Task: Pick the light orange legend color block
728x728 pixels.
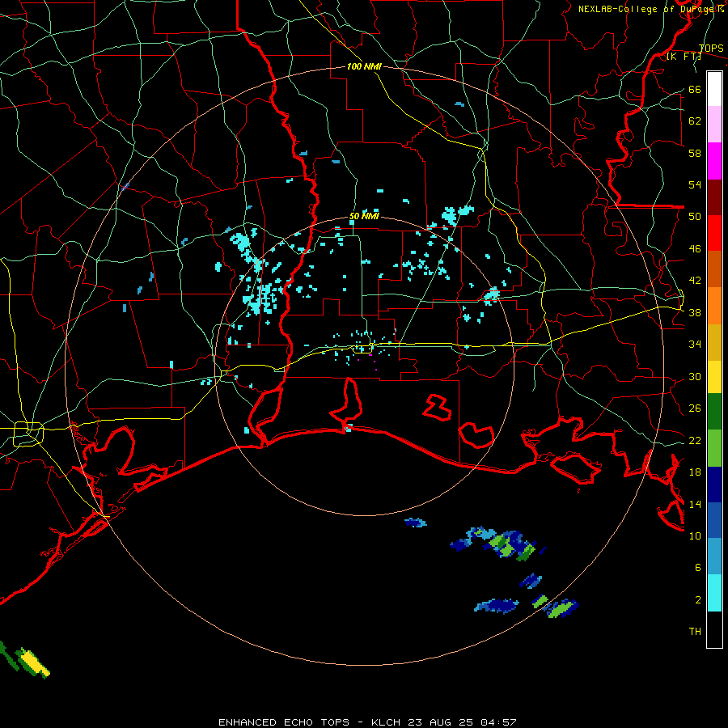Action: tap(714, 306)
